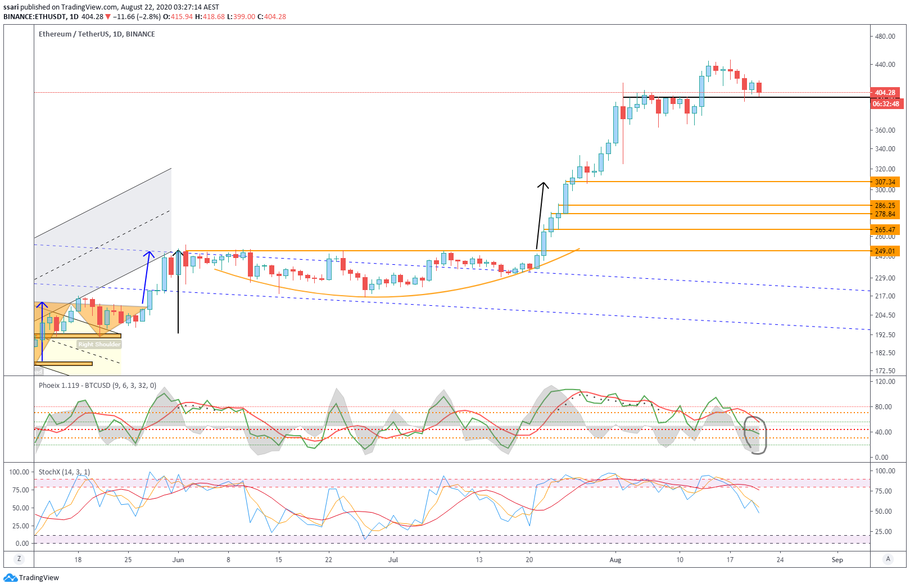The height and width of the screenshot is (588, 910).
Task: Click the C:404.28 close value in header
Action: [x=271, y=17]
